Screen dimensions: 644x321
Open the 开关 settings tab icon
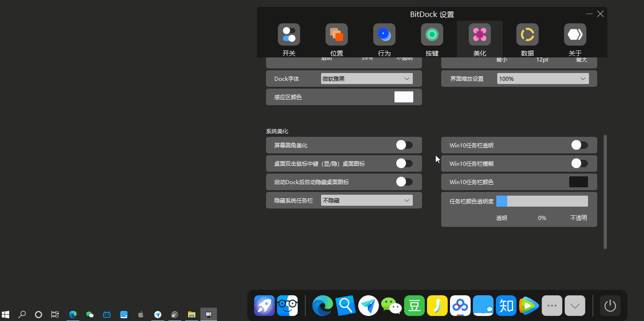tap(289, 34)
